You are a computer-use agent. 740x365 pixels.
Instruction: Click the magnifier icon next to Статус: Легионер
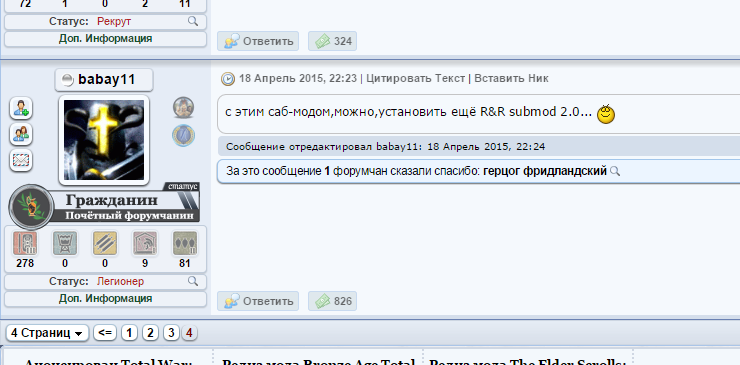pyautogui.click(x=193, y=281)
